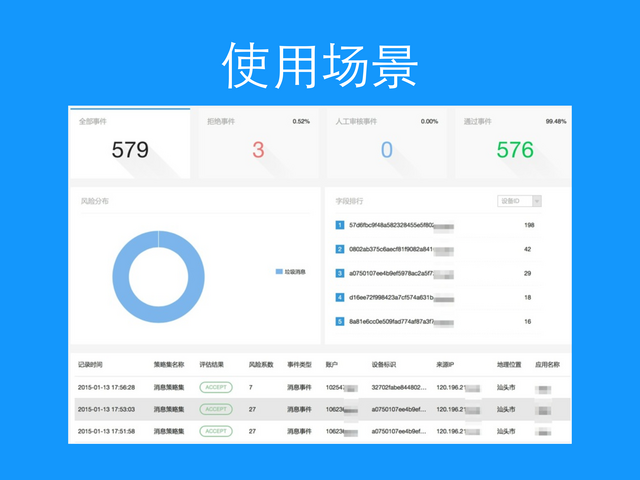Image resolution: width=640 pixels, height=480 pixels.
Task: Click the 99.48% pass percentage
Action: click(x=556, y=121)
